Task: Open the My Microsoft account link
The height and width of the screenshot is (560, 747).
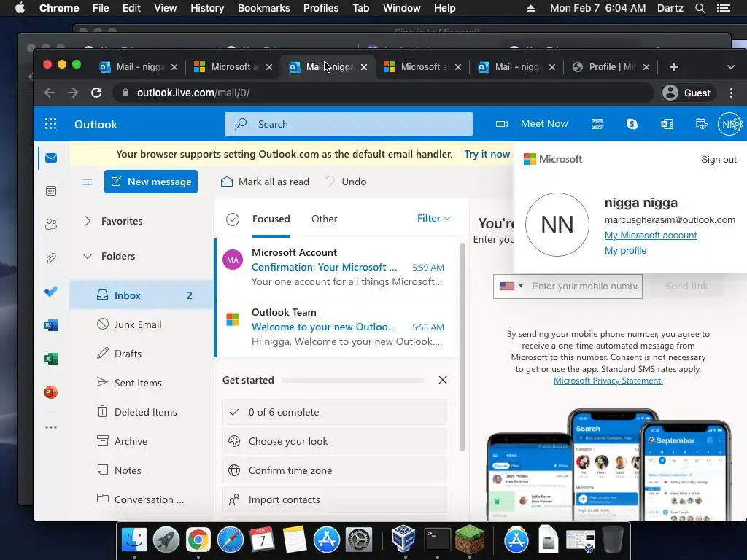Action: (650, 236)
